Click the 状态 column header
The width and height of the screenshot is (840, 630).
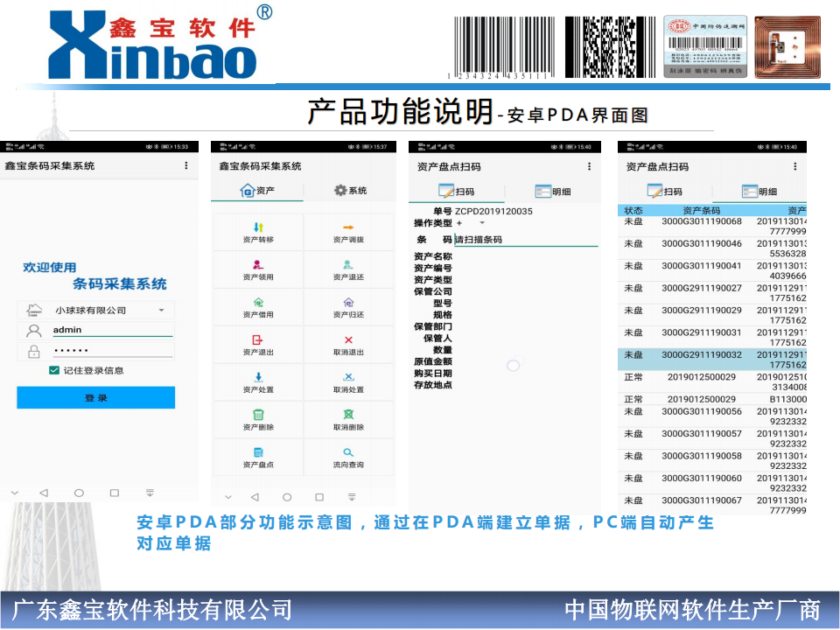click(x=633, y=211)
